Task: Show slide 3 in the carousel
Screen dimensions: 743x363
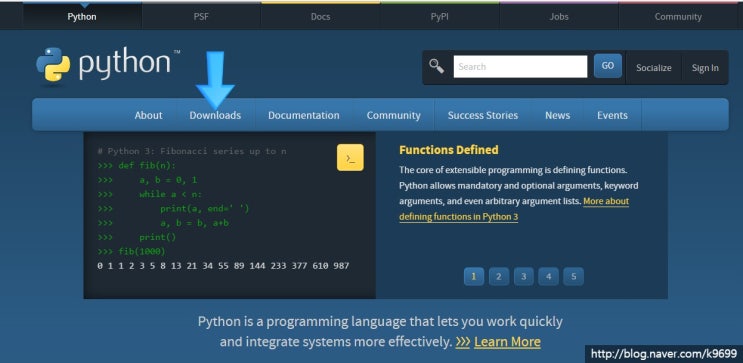Action: pos(524,277)
